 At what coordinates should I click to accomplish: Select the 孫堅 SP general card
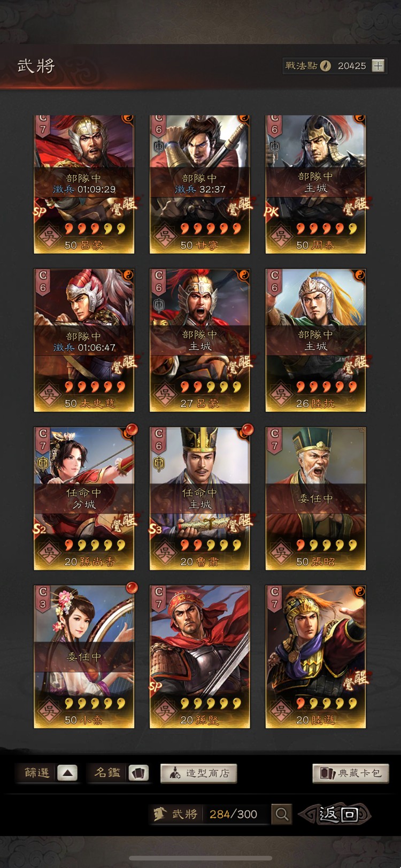click(x=200, y=657)
